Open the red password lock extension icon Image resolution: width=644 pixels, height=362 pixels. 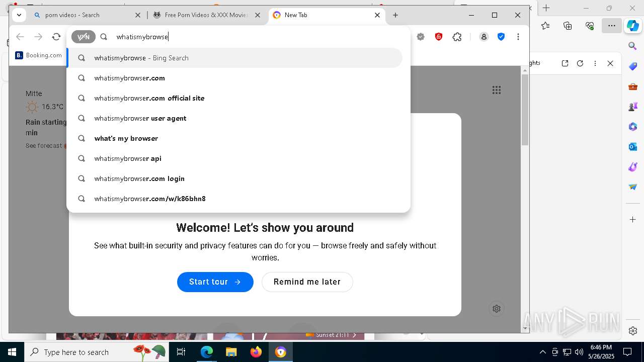coord(439,37)
